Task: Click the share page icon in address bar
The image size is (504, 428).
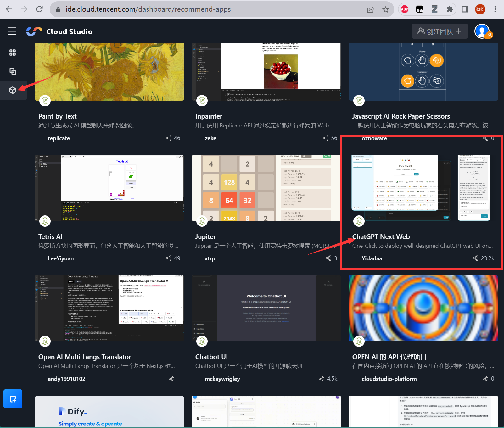Action: (x=371, y=9)
